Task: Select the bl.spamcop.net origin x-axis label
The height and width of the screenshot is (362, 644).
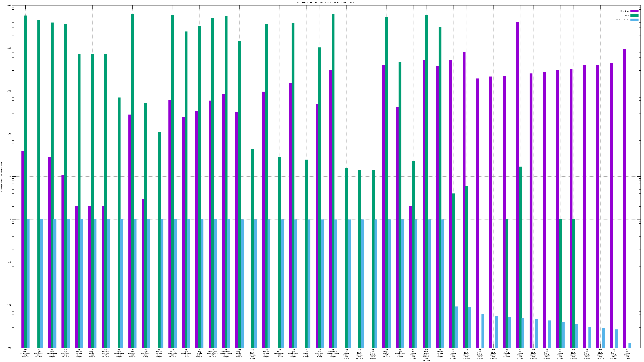Action: click(132, 353)
